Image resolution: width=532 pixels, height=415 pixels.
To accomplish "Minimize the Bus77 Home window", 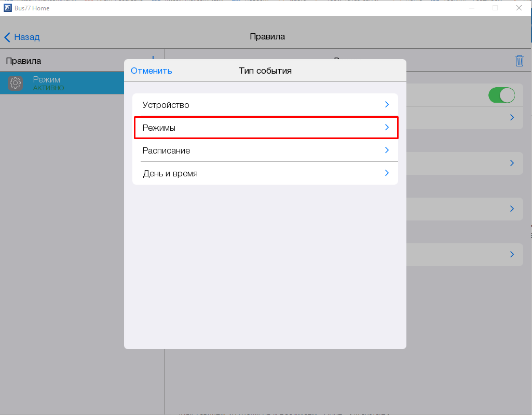I will [x=471, y=8].
